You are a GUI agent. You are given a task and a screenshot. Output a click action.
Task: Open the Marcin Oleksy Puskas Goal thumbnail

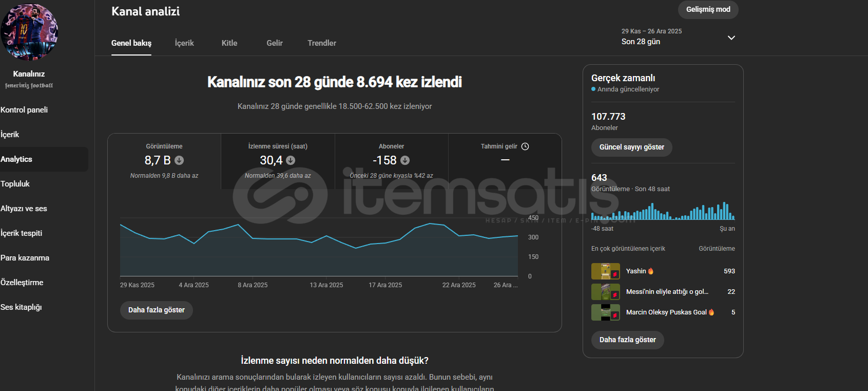coord(605,312)
